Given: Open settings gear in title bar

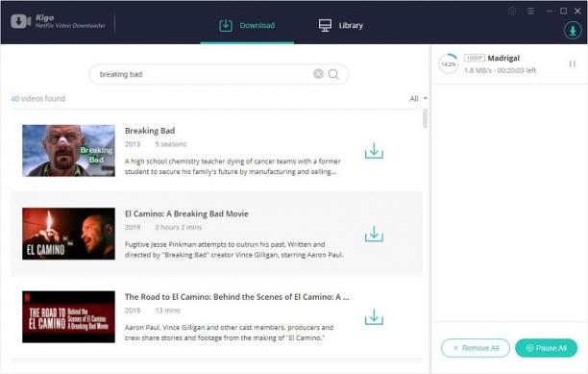Looking at the screenshot, I should coord(512,12).
